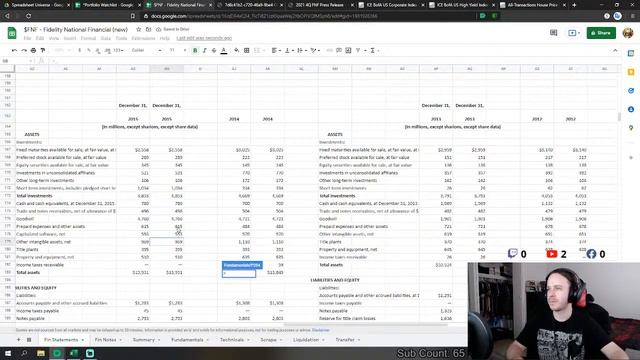640x360 pixels.
Task: Click the Last edit was seconds ago link
Action: coord(204,38)
